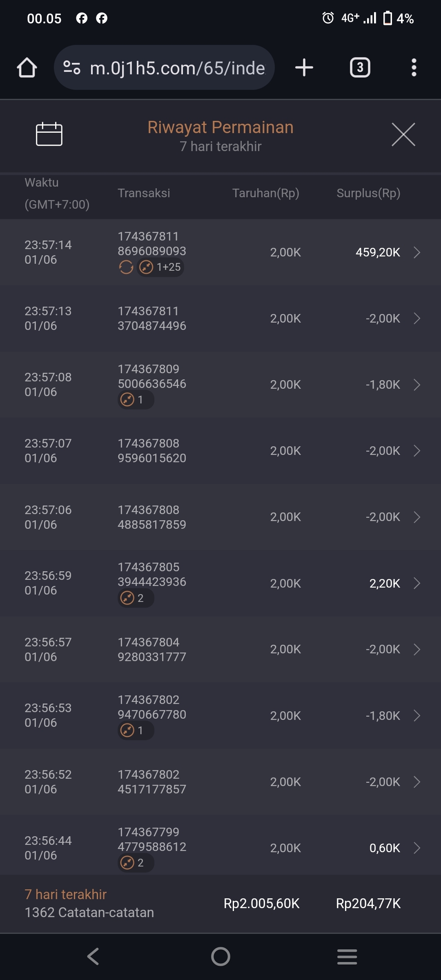Expand the 459,20K surplus record
Image resolution: width=441 pixels, height=980 pixels.
(x=416, y=252)
